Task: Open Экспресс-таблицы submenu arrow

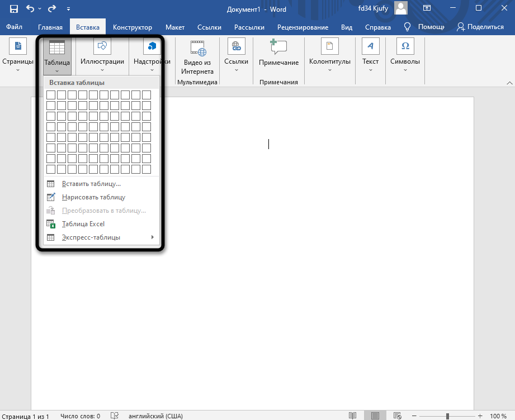Action: point(152,237)
